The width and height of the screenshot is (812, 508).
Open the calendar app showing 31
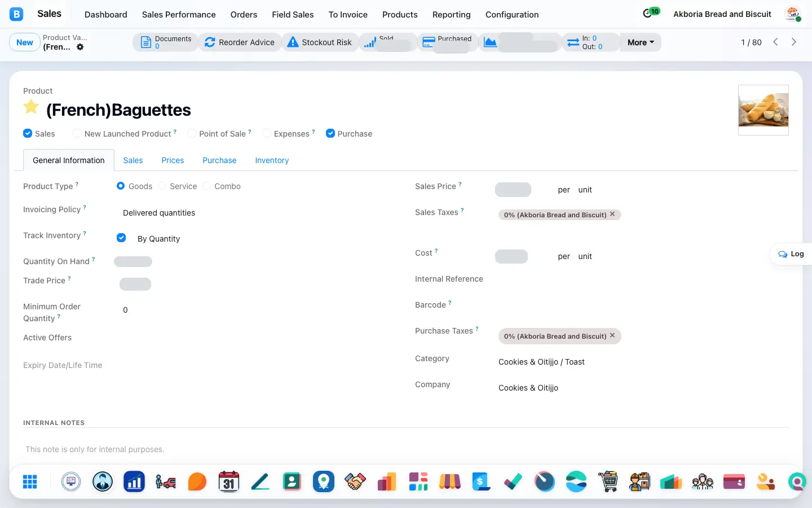pos(228,481)
